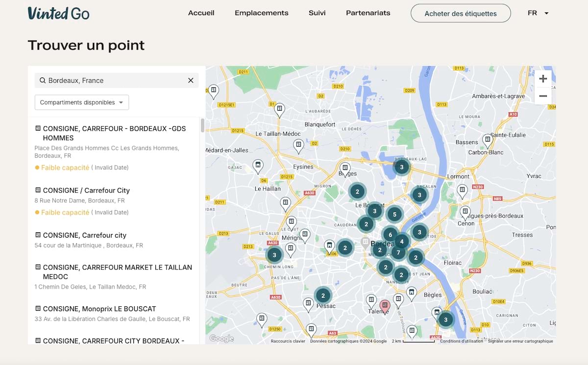Screen dimensions: 588x365
Task: Select the locker pin below Lormont
Action: [462, 191]
